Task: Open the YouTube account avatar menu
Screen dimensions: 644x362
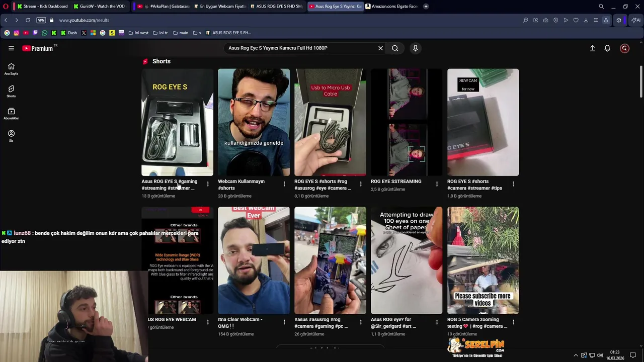Action: [x=624, y=48]
